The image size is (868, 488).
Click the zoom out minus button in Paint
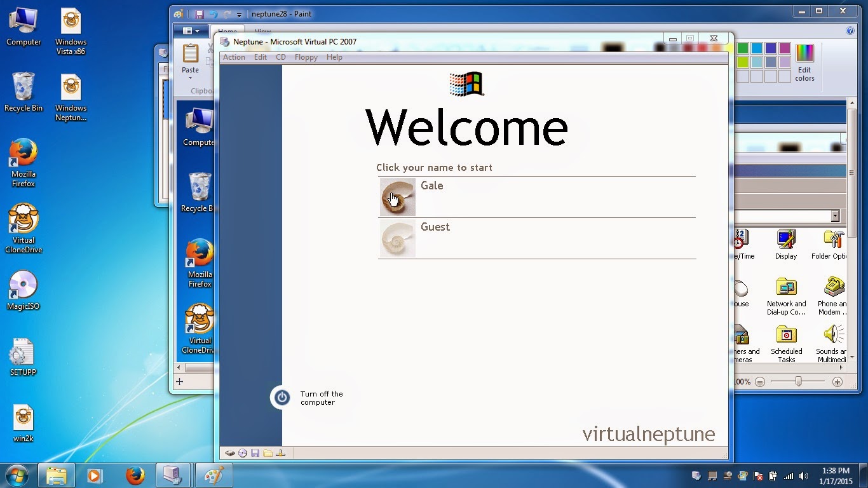760,382
